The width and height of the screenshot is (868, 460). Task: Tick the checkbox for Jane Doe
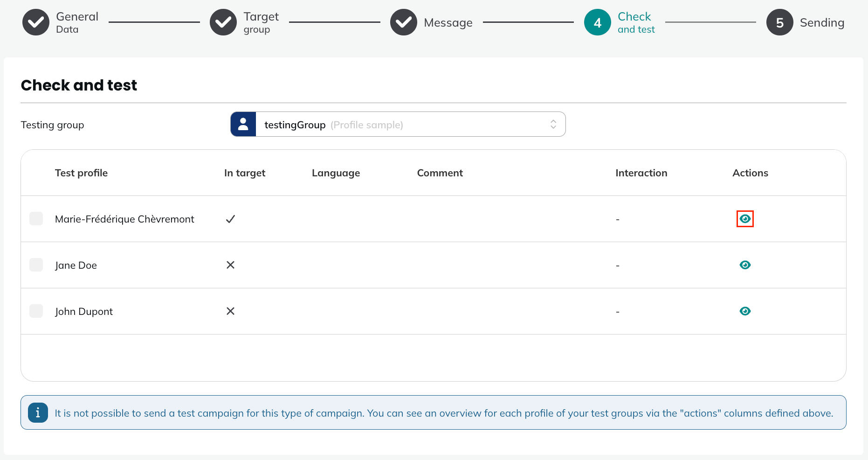coord(36,265)
